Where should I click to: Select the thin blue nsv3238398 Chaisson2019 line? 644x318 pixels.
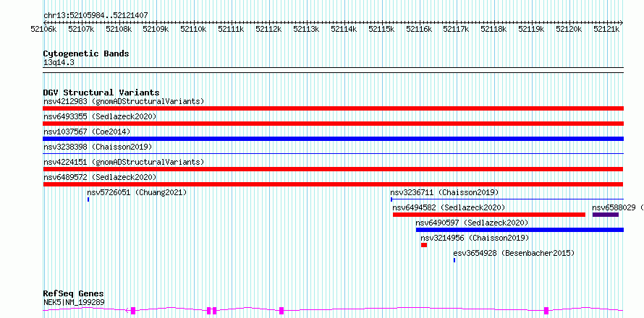[x=333, y=154]
